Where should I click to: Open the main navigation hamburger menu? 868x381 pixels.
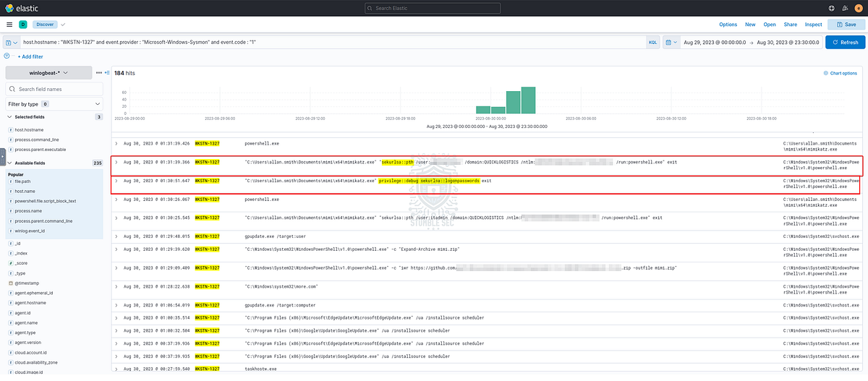point(9,24)
